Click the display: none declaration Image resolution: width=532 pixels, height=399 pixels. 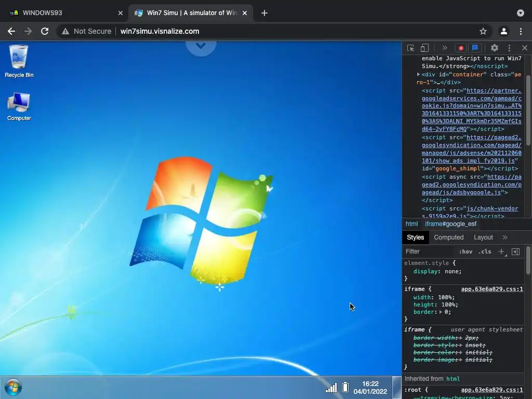click(437, 271)
